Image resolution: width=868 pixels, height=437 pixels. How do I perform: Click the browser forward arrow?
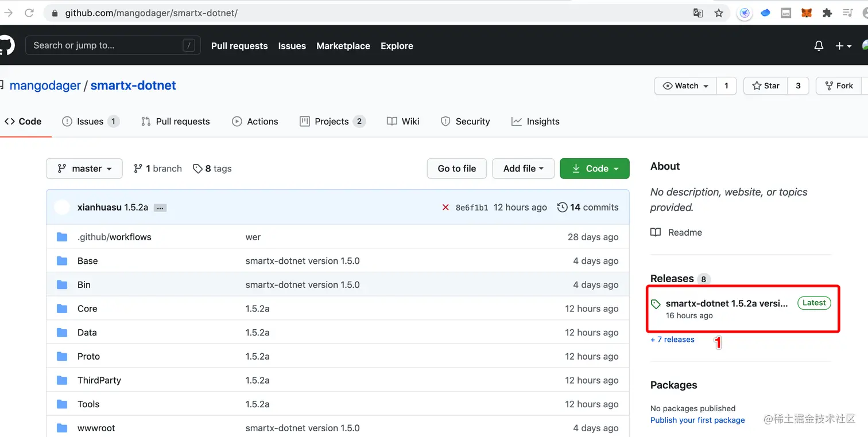click(x=8, y=13)
